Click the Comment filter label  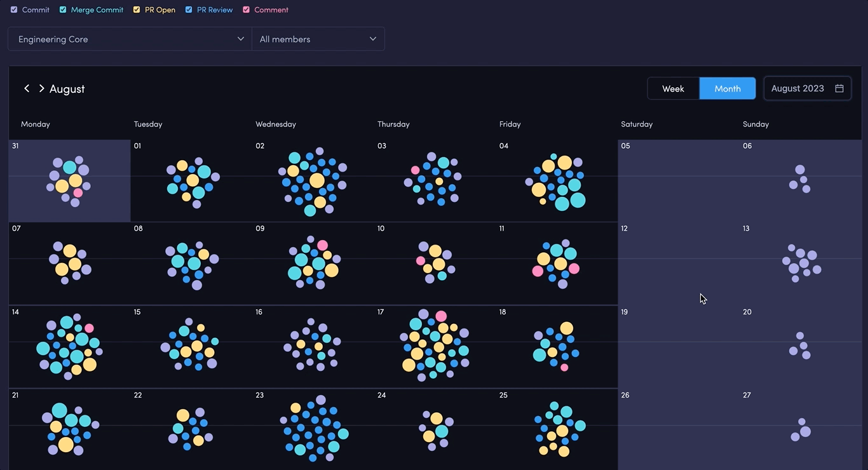(x=271, y=10)
